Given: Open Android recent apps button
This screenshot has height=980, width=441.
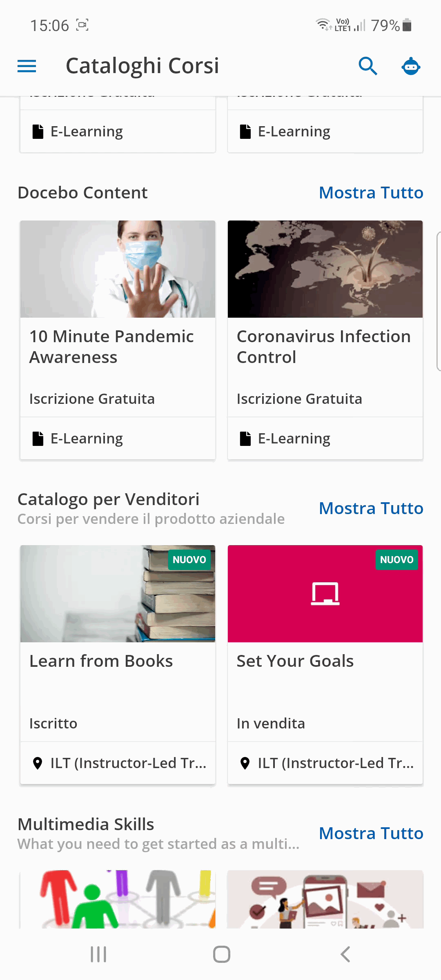Looking at the screenshot, I should tap(98, 954).
